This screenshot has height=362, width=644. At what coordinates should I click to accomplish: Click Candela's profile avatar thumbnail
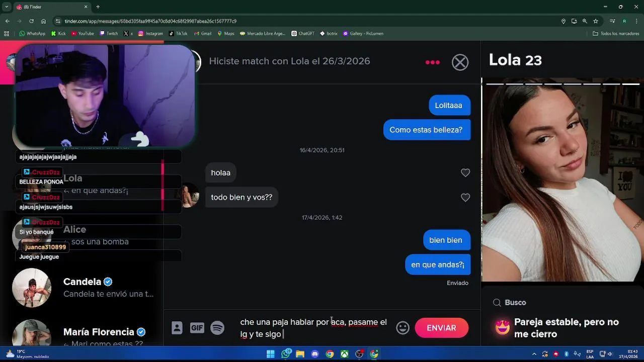pyautogui.click(x=32, y=288)
